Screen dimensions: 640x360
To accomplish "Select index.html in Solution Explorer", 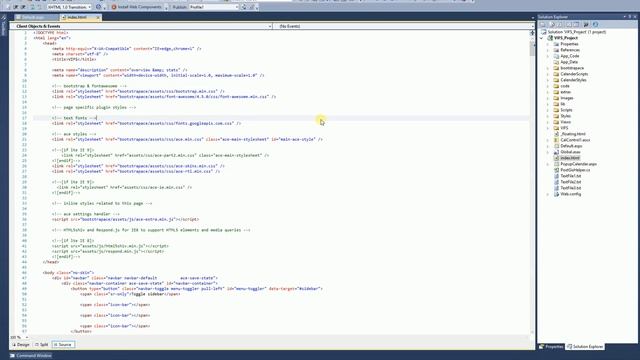I will click(569, 158).
